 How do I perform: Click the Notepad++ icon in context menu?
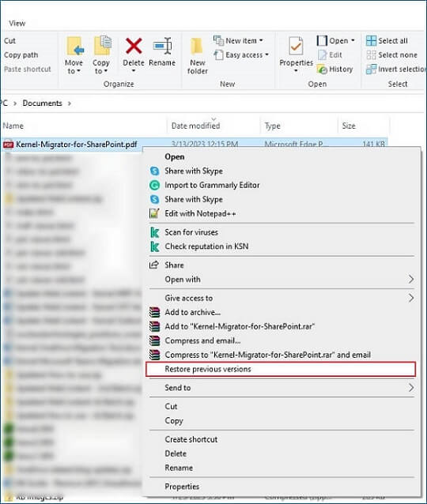(x=154, y=213)
